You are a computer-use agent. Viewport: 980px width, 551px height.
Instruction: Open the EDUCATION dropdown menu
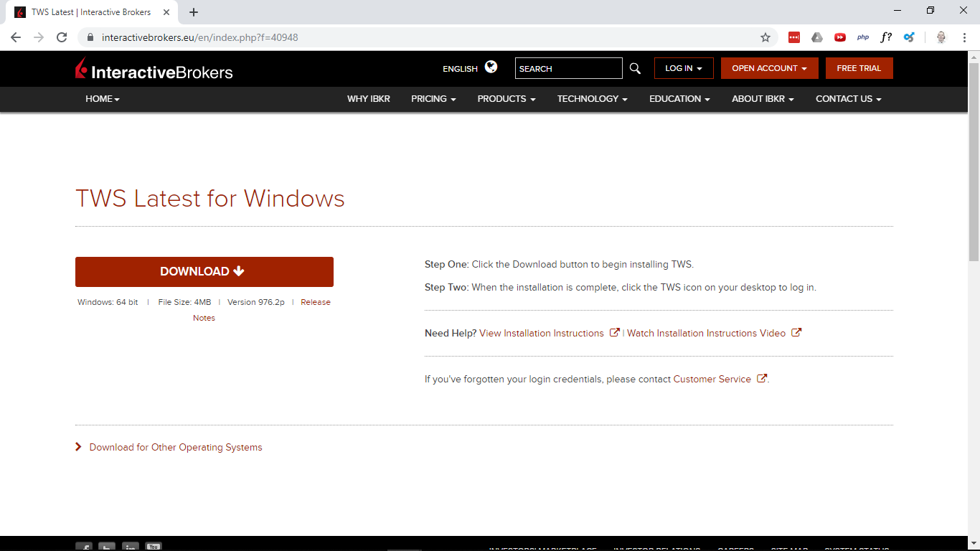coord(679,99)
